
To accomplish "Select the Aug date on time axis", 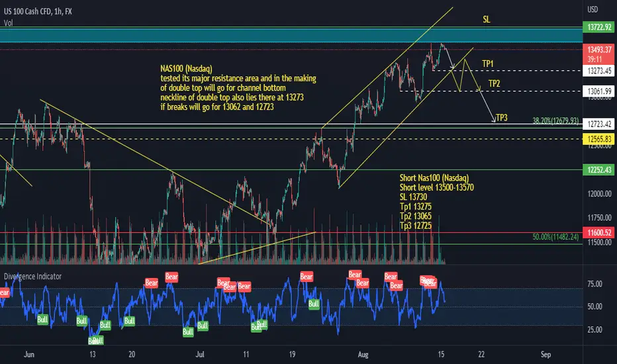I will coord(363,355).
